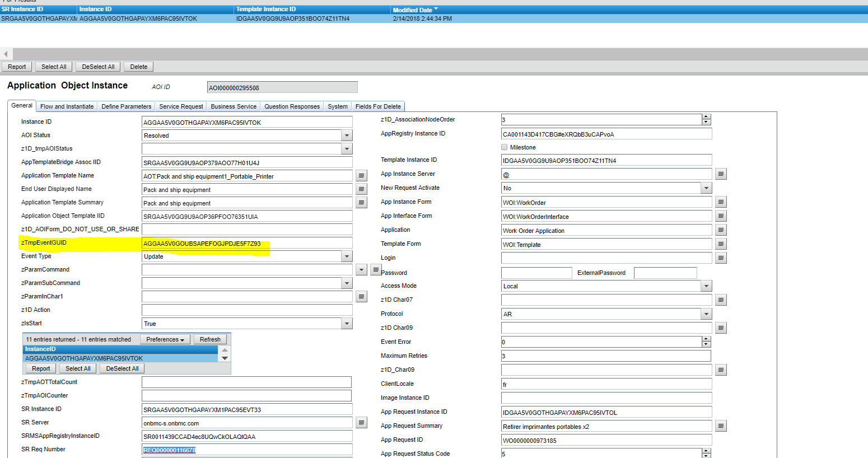
Task: Click the zTmpEventGUID input field
Action: 247,243
